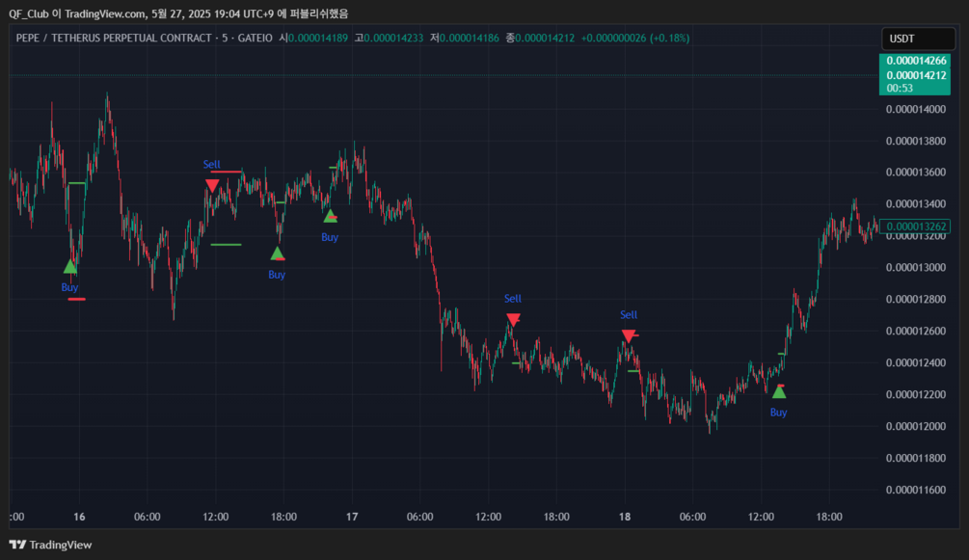
Task: Click the 0.000012600 price axis label
Action: (x=915, y=332)
